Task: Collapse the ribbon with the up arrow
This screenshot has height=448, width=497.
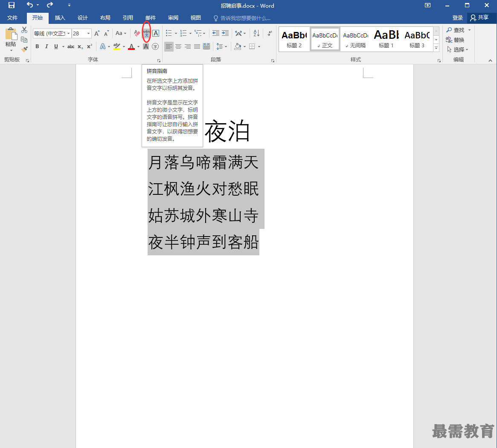Action: 490,60
